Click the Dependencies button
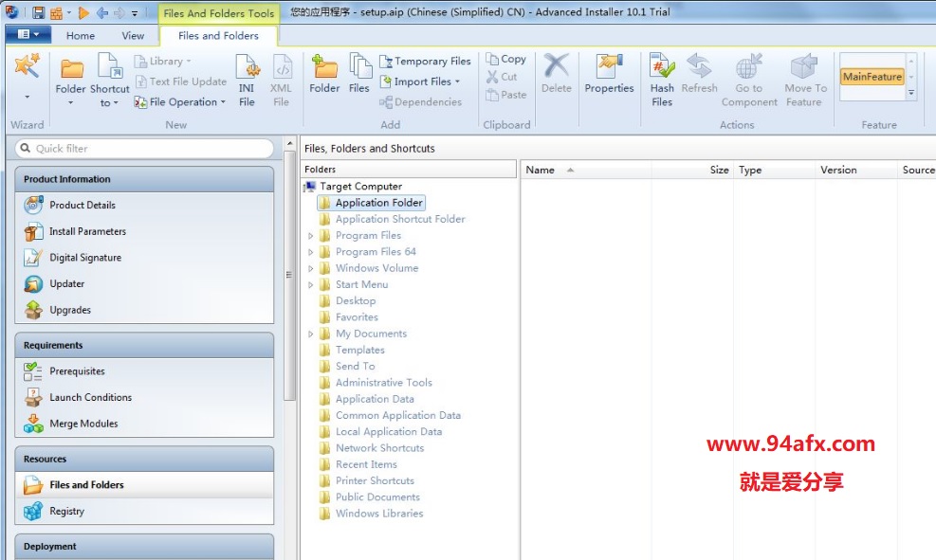Viewport: 936px width, 560px height. [x=420, y=102]
